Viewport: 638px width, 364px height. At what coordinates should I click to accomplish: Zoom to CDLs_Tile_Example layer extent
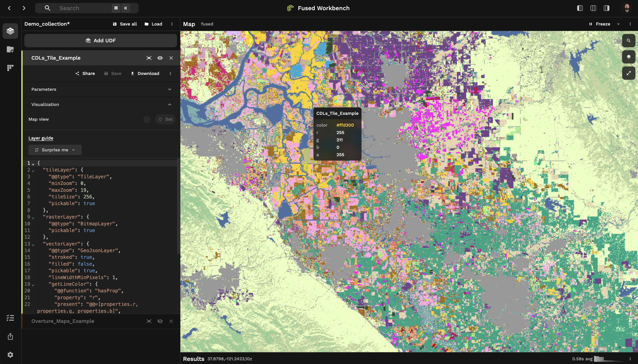(x=149, y=58)
